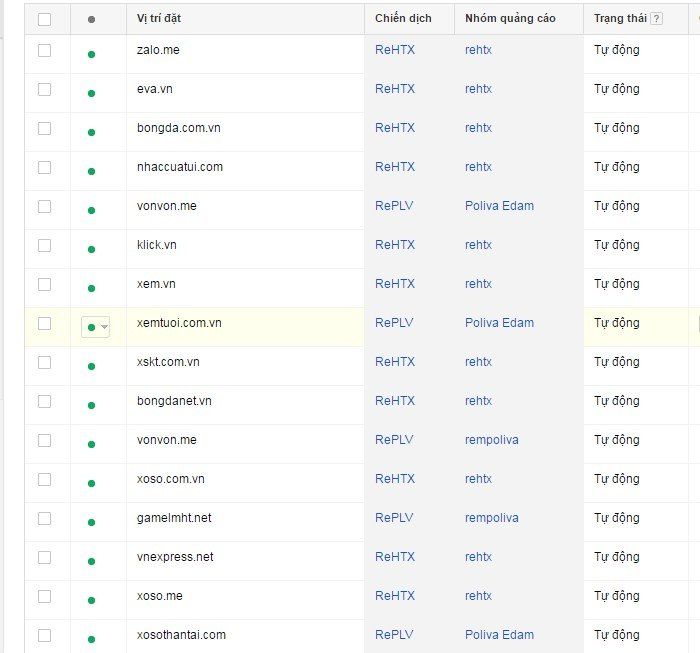
Task: Click the placement xskt.com.vn
Action: 168,362
